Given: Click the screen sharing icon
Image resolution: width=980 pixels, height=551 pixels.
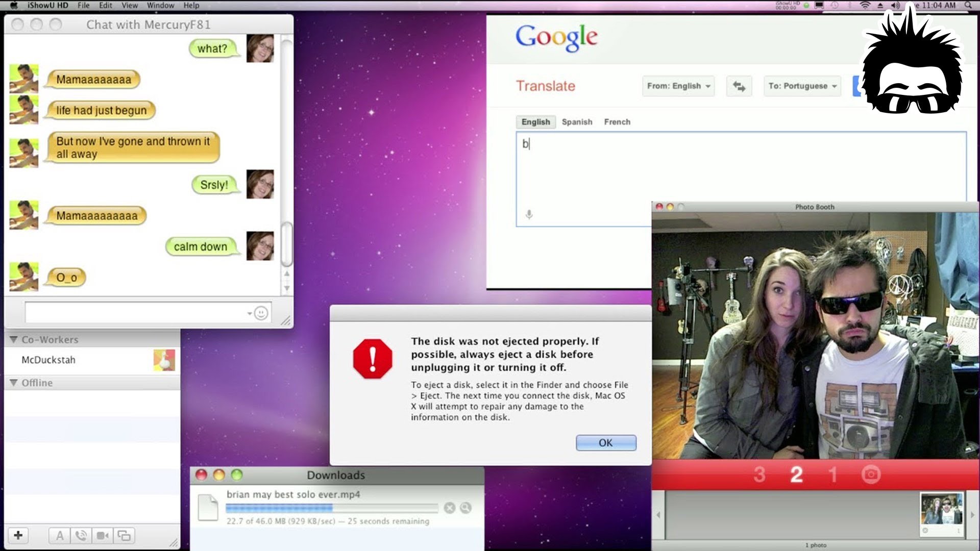Looking at the screenshot, I should 124,536.
